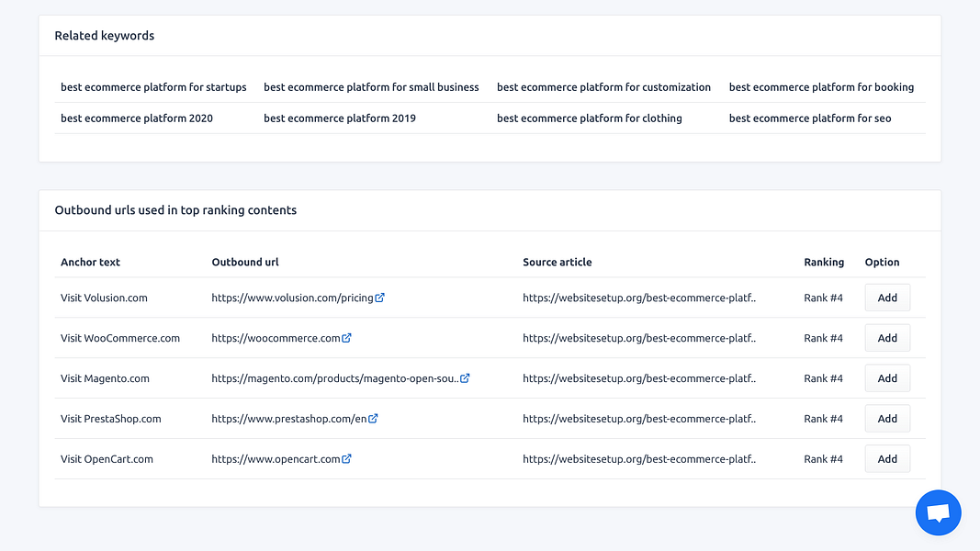980x551 pixels.
Task: Click 'Rank #4' in the WooCommerce row
Action: [823, 338]
